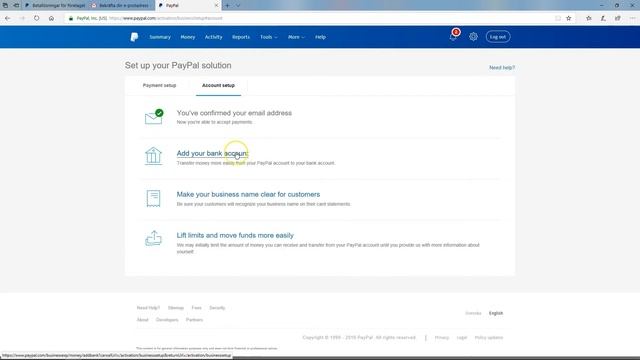Switch to the first browser tab Betallösningar
Screen dimensions: 640x360
click(55, 5)
